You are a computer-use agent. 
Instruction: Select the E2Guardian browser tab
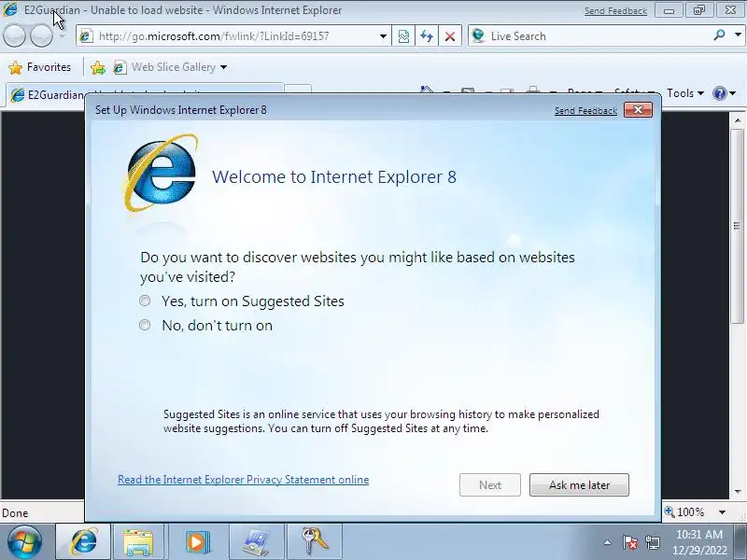pyautogui.click(x=143, y=95)
